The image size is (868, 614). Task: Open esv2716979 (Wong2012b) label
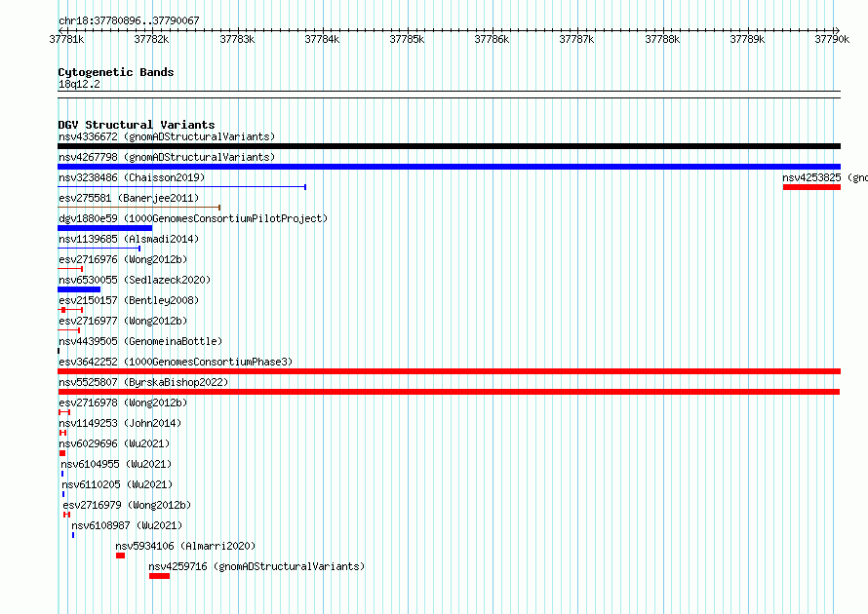tap(127, 505)
